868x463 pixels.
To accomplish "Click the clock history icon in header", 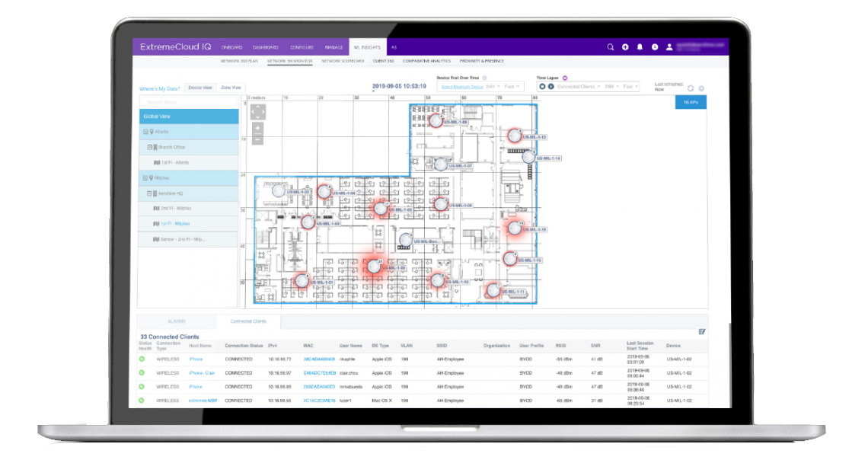I will 654,47.
